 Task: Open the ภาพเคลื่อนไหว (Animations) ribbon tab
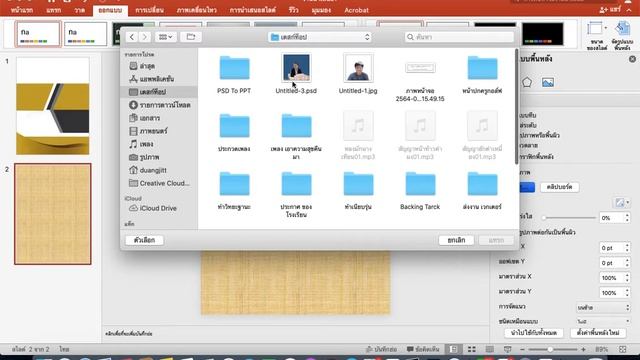coord(196,10)
